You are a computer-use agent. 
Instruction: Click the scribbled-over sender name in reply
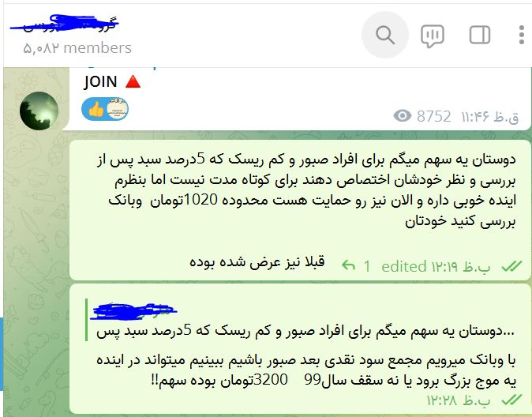pos(134,311)
